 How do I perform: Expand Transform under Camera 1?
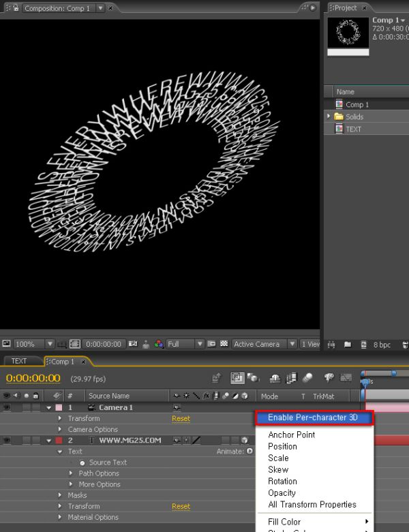coord(60,418)
